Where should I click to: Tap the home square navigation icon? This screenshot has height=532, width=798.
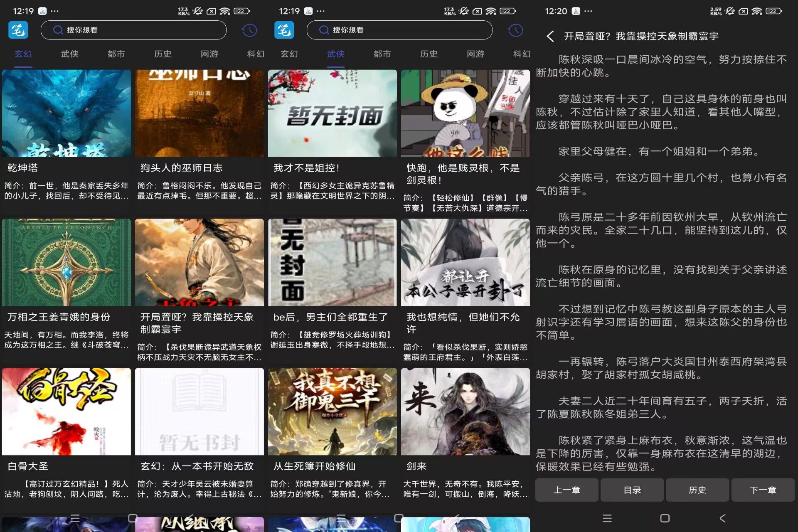tap(664, 519)
